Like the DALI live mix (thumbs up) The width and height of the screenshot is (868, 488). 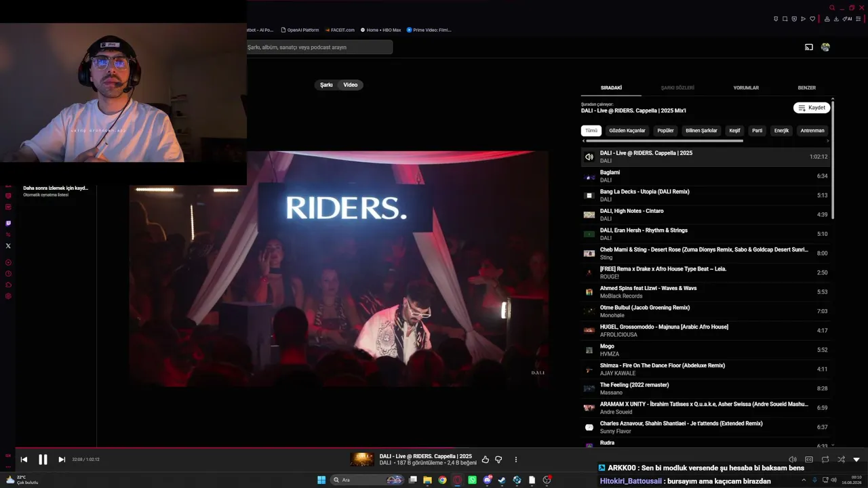pyautogui.click(x=485, y=460)
